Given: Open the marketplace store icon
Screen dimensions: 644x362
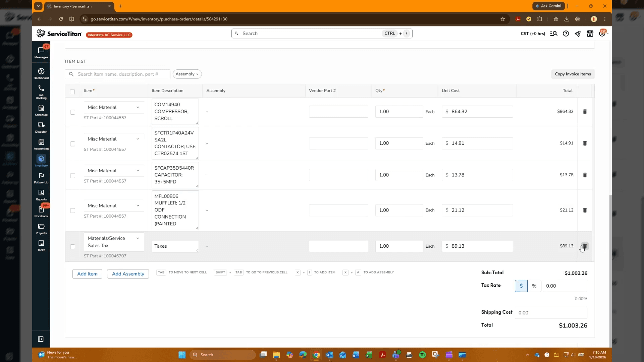Looking at the screenshot, I should (590, 34).
